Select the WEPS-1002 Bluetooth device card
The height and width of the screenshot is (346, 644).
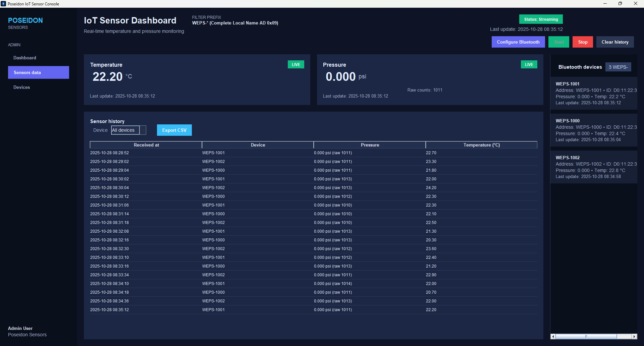(594, 167)
